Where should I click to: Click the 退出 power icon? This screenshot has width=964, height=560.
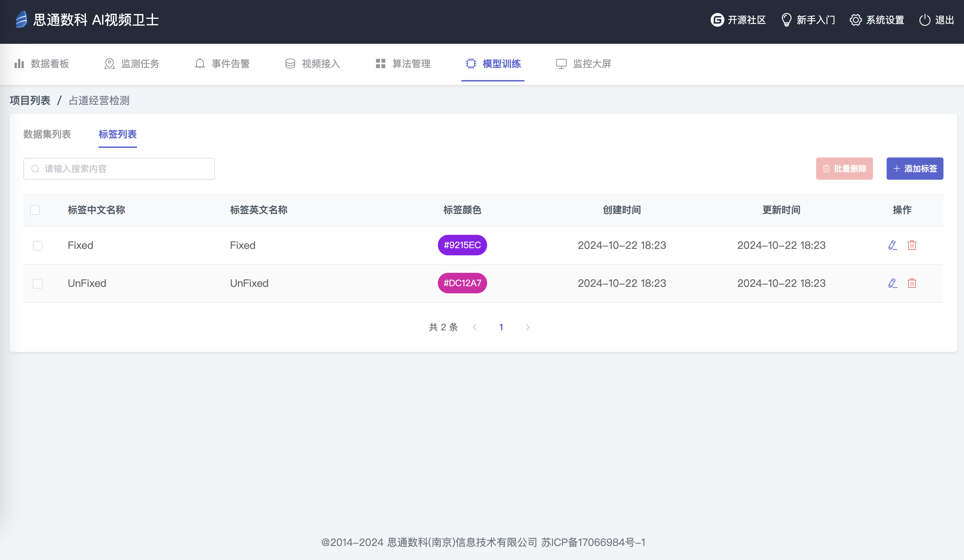click(x=924, y=20)
